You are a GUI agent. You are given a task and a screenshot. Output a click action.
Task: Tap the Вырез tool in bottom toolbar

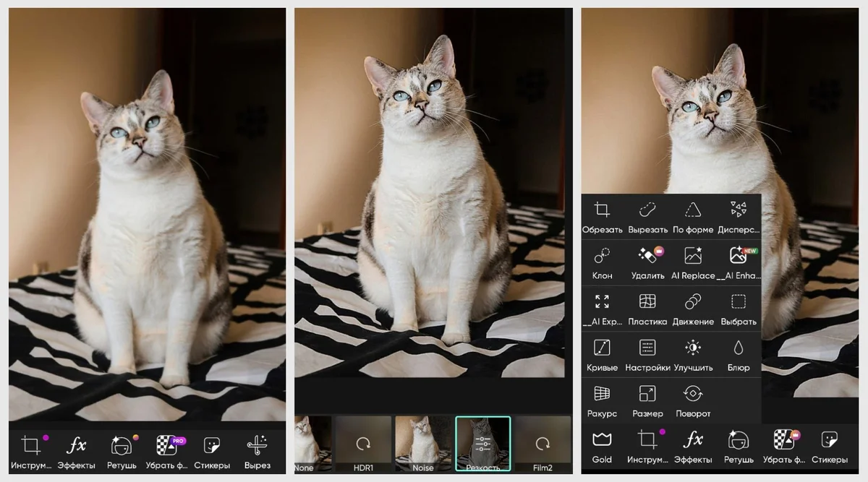[x=258, y=451]
